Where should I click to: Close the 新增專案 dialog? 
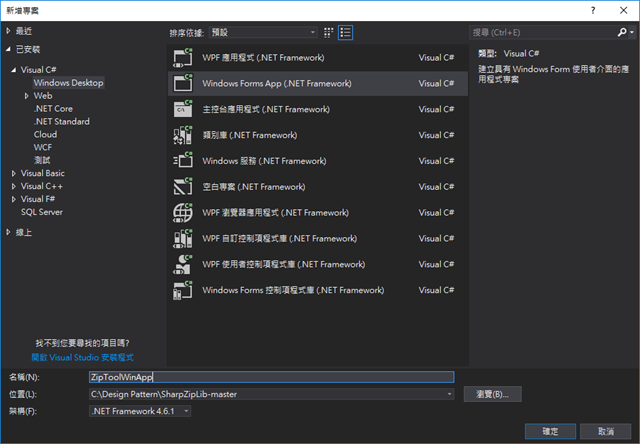tap(624, 11)
